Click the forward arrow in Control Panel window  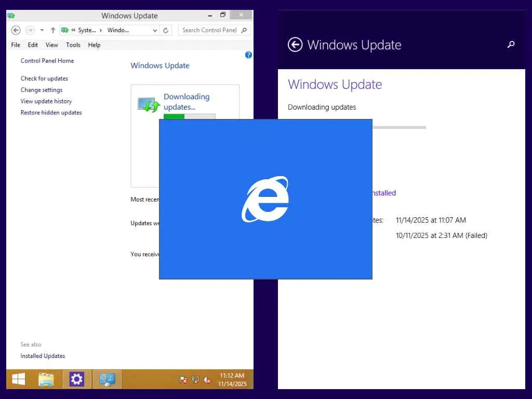(30, 30)
